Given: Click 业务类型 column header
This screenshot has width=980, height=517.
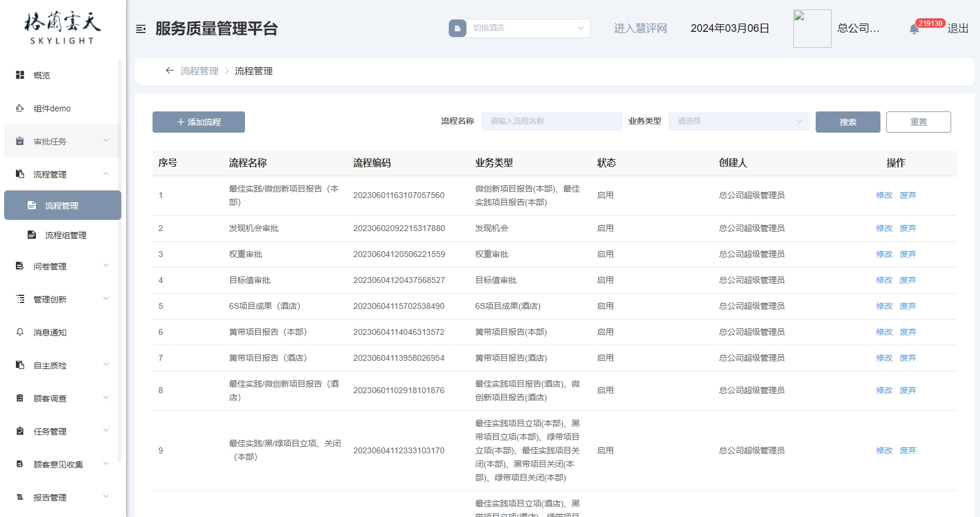Looking at the screenshot, I should (x=494, y=163).
